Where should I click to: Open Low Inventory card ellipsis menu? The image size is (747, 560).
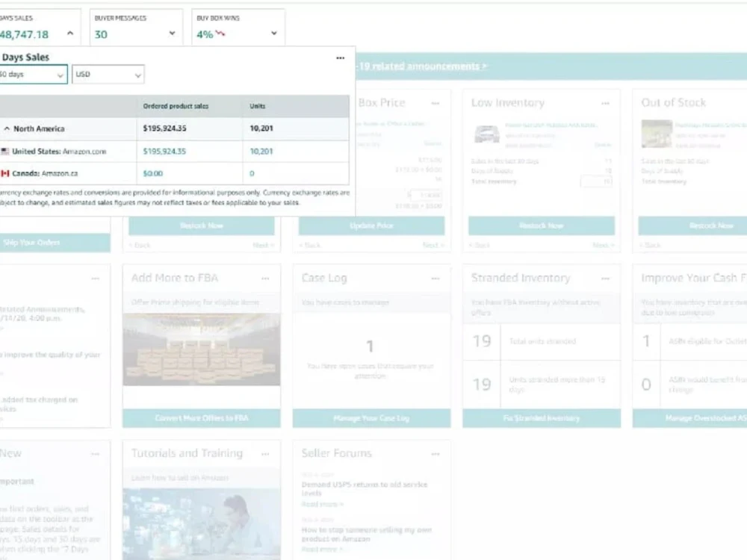(x=606, y=103)
